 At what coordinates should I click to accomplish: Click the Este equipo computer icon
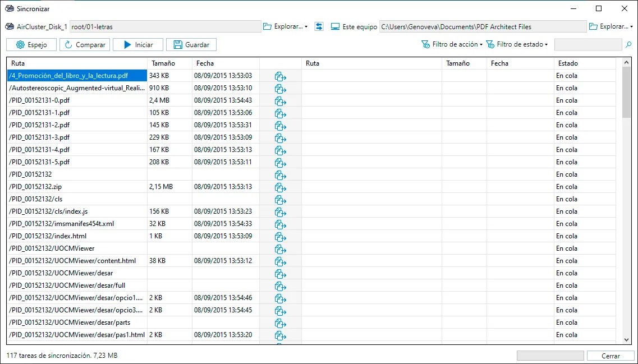click(336, 27)
